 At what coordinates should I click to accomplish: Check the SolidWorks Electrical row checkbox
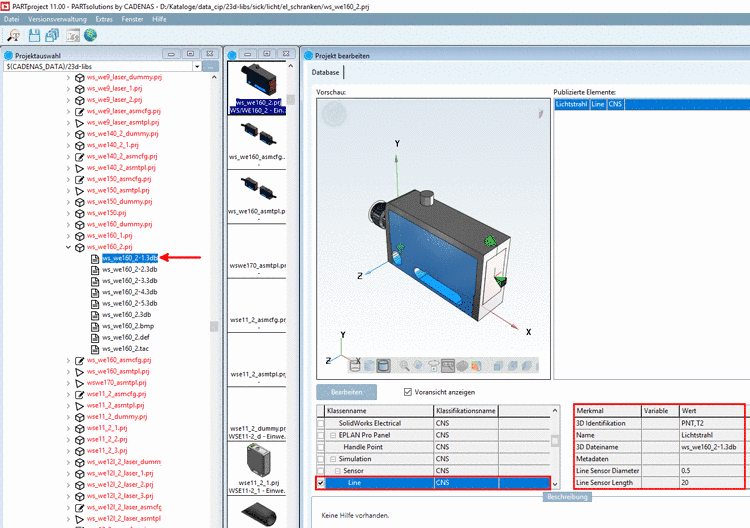[321, 423]
